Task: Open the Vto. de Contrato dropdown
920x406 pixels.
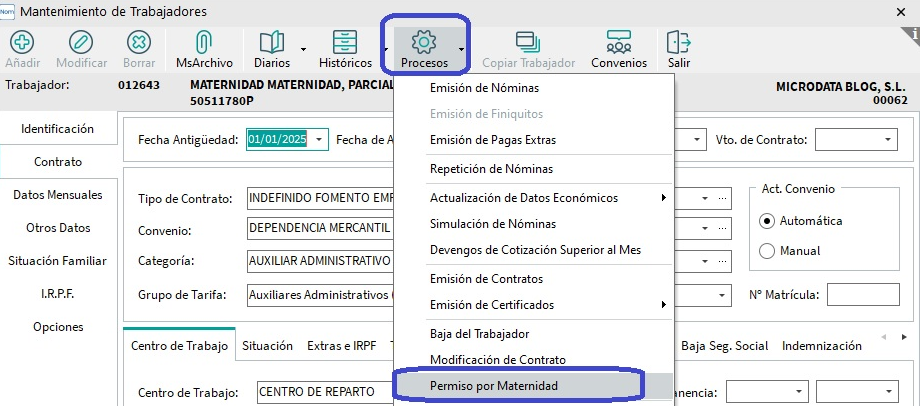Action: pos(888,140)
